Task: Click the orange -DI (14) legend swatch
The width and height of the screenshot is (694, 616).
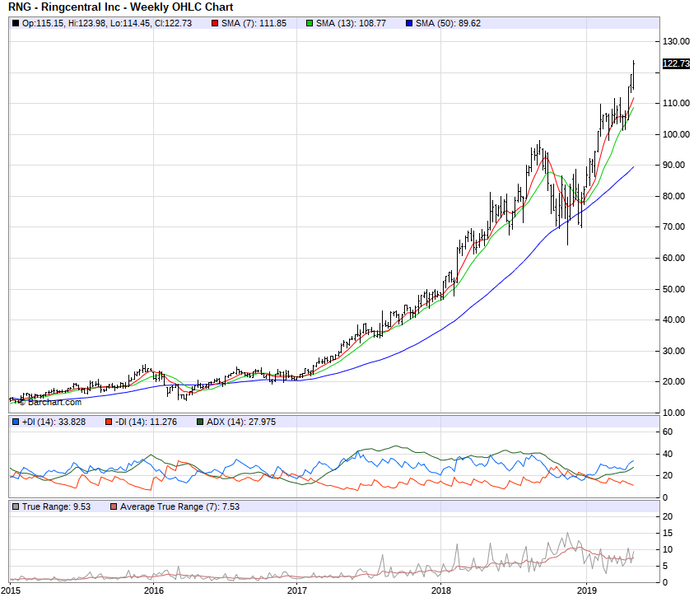Action: tap(109, 422)
